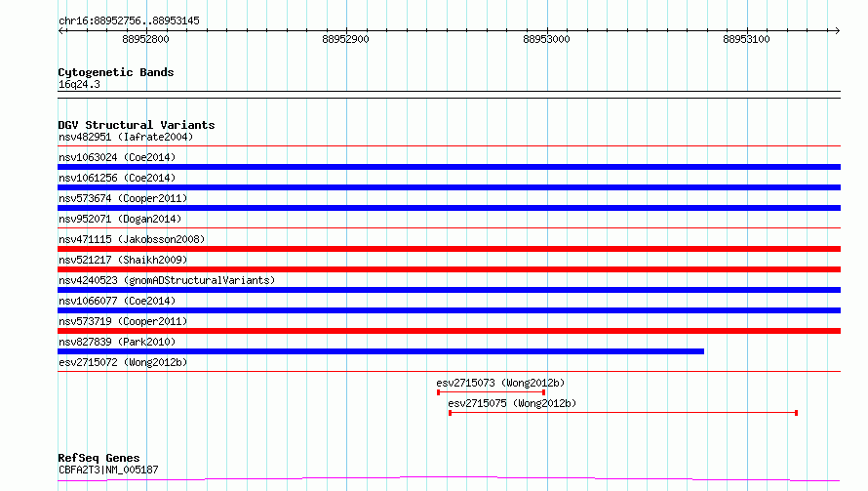Screen dimensions: 868x491
Task: Open variant nsv1063024 (Coe2014) label
Action: click(x=117, y=157)
